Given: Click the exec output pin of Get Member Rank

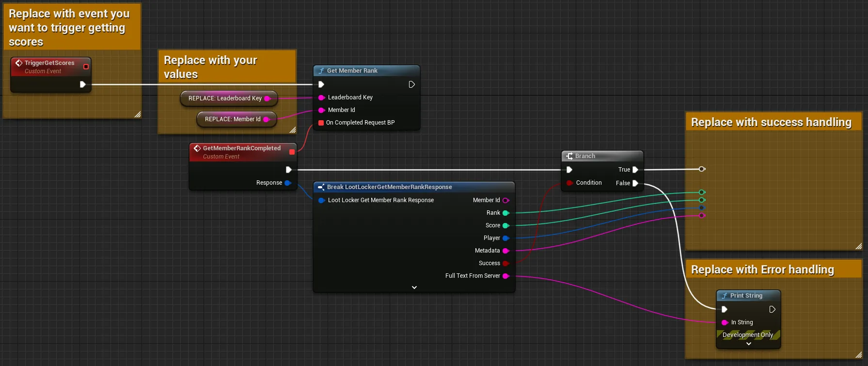Looking at the screenshot, I should click(411, 84).
